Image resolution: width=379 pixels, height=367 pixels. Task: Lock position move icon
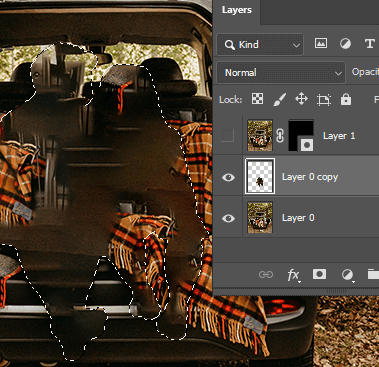301,99
